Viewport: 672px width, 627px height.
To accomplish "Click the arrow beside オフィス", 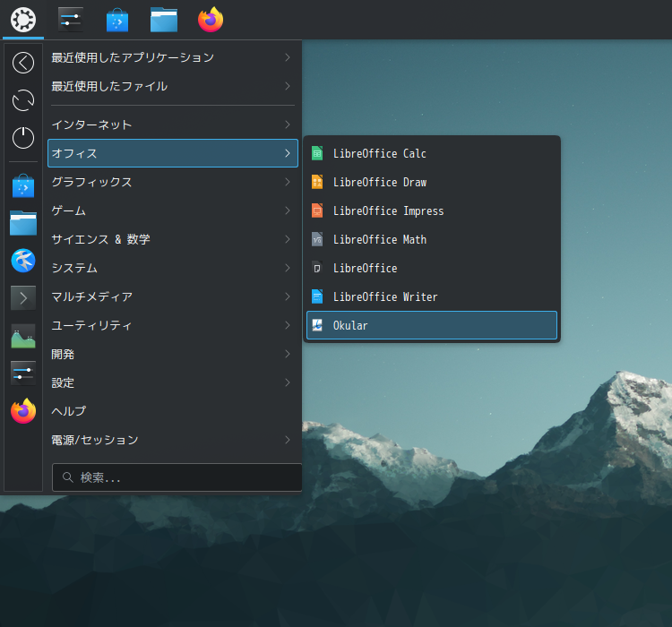I will [288, 153].
